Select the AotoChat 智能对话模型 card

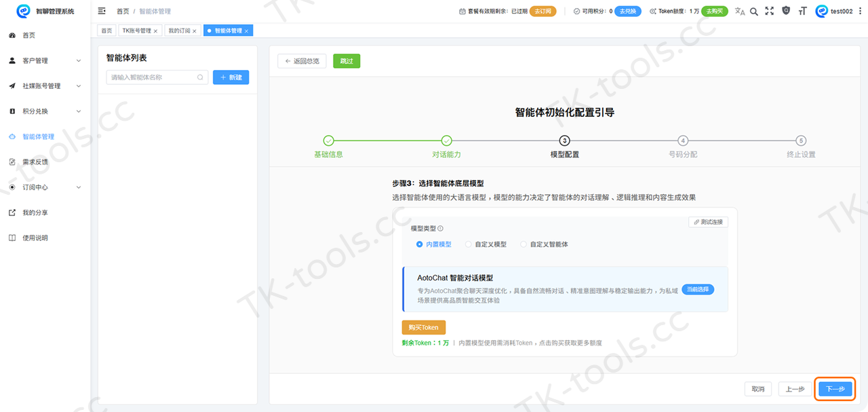[x=565, y=289]
